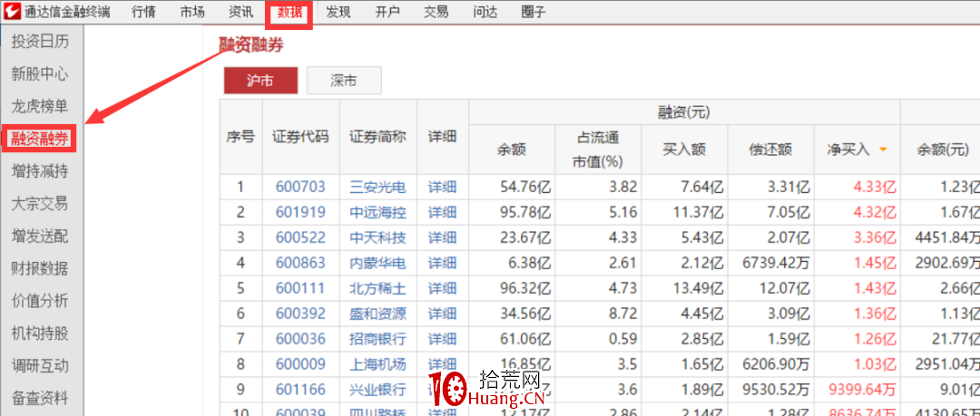
Task: Sort by 买入额 column header
Action: point(684,150)
